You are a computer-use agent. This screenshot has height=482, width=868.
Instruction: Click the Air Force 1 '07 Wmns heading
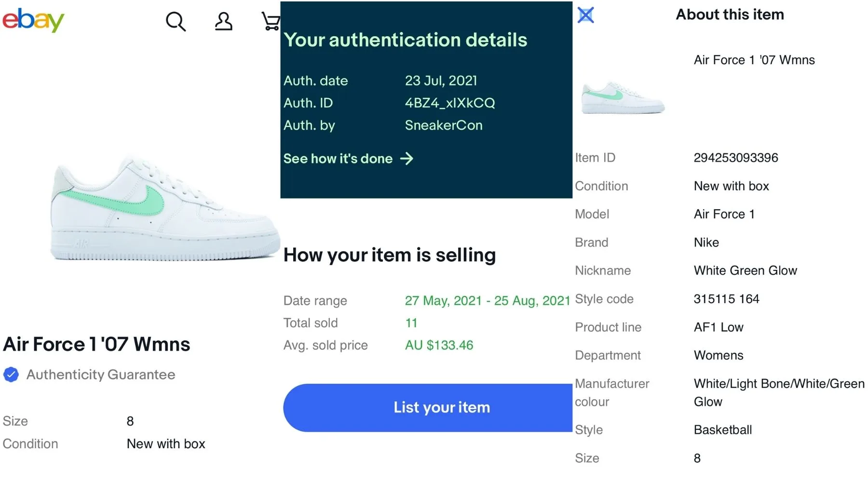pyautogui.click(x=96, y=344)
